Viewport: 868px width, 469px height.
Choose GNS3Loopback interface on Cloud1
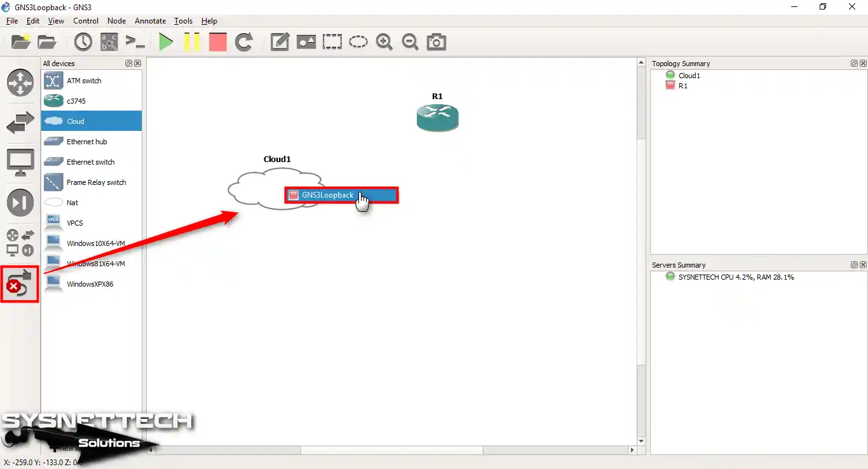pos(341,195)
